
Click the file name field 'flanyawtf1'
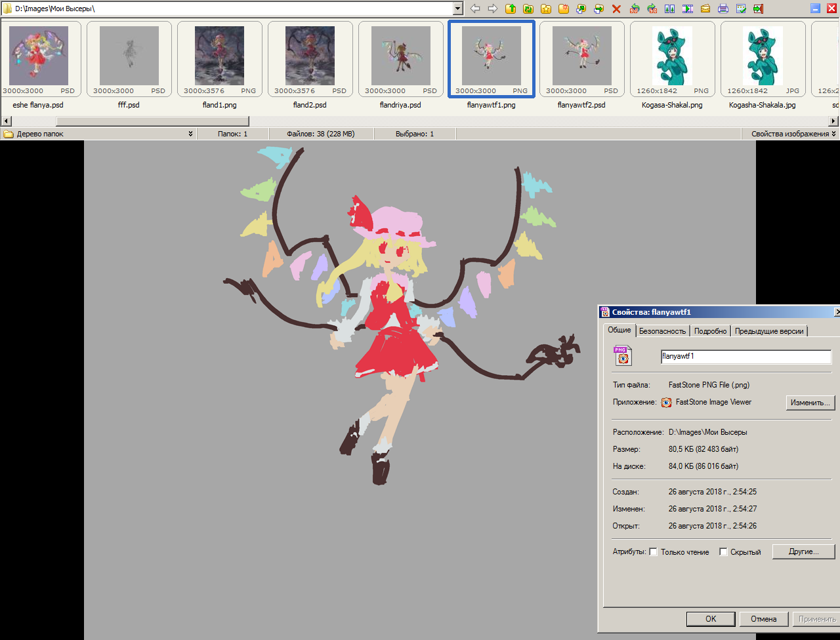[x=745, y=357]
